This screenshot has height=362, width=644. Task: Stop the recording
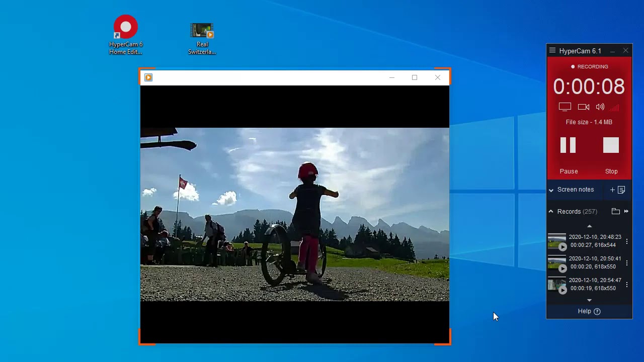pos(611,145)
